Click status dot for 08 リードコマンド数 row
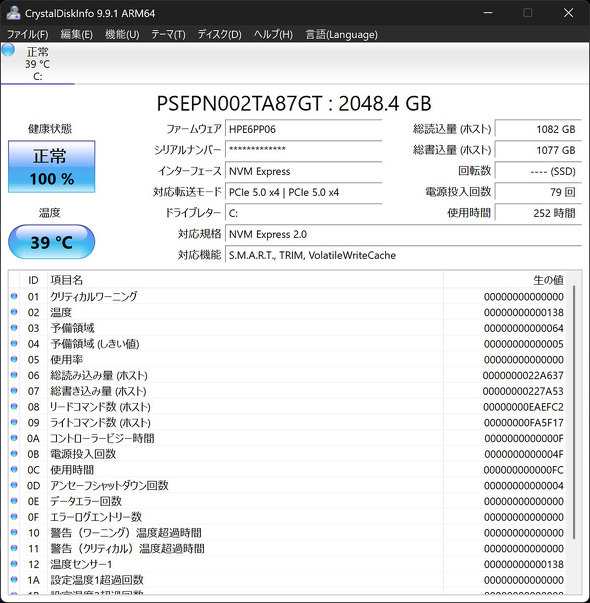Image resolution: width=590 pixels, height=603 pixels. pos(14,406)
